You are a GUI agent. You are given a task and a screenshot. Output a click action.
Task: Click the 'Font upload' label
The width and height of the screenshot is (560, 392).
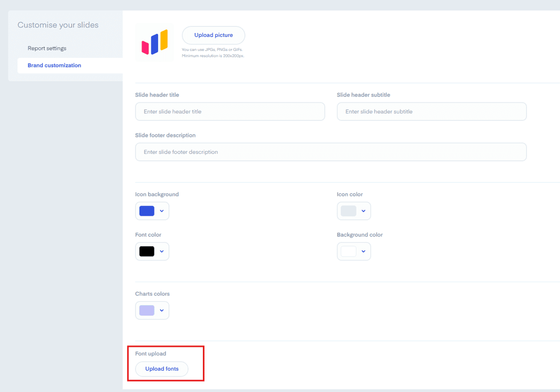[x=150, y=354]
